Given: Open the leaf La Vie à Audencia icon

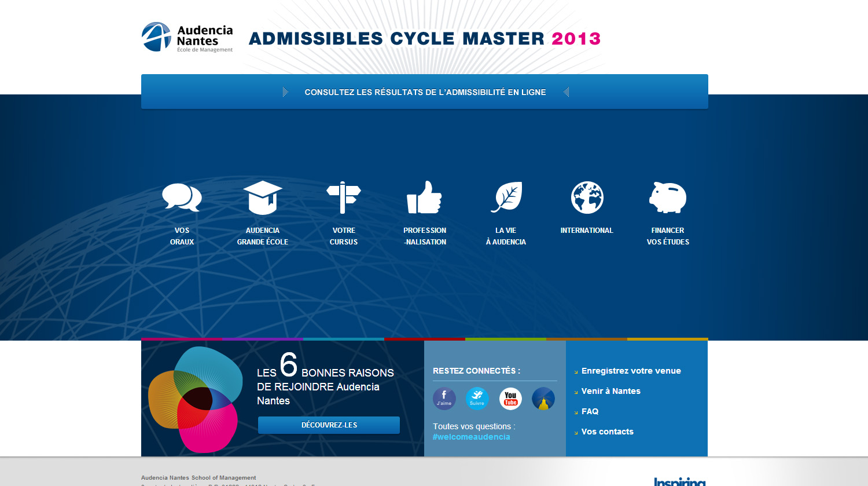Looking at the screenshot, I should coord(506,198).
